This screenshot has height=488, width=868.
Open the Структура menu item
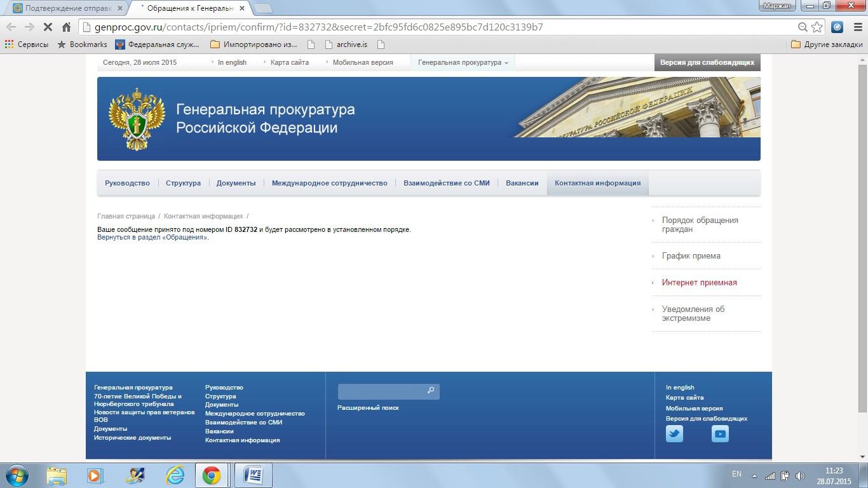pyautogui.click(x=183, y=183)
